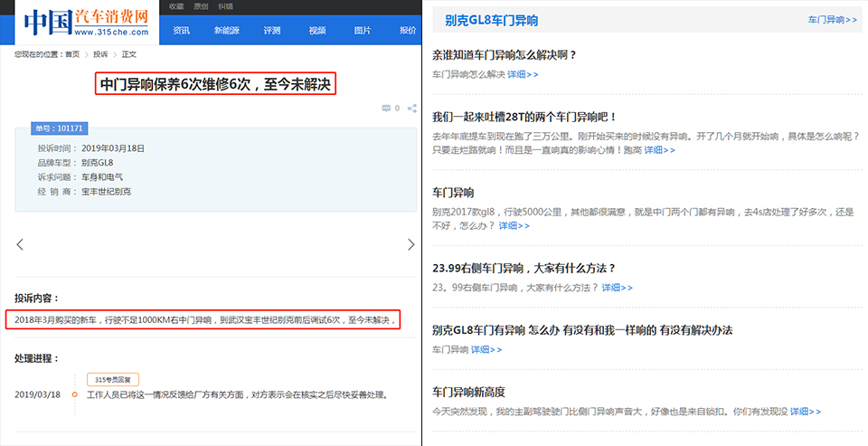Open the 车门异响>> link in panel header
Image resolution: width=868 pixels, height=446 pixels.
[x=833, y=20]
